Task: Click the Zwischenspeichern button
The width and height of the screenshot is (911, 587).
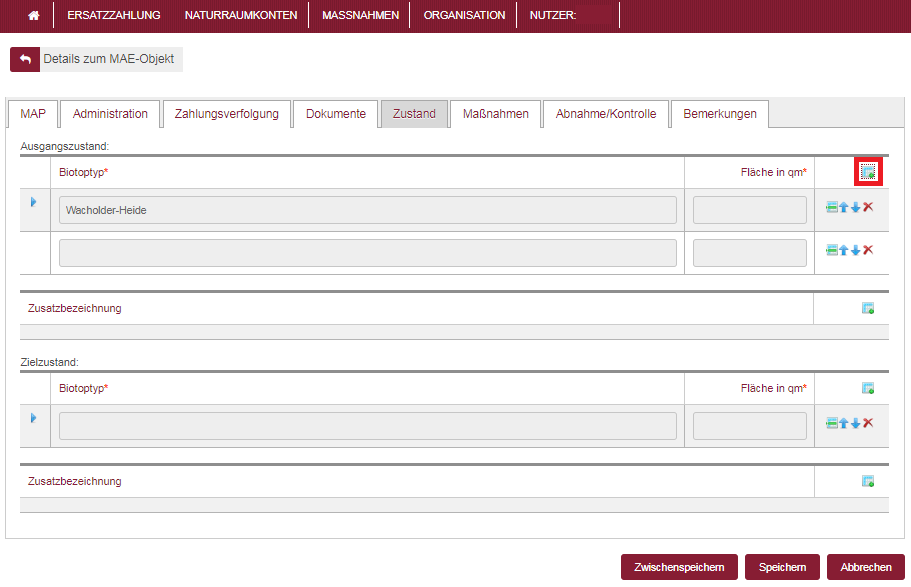Action: [679, 567]
